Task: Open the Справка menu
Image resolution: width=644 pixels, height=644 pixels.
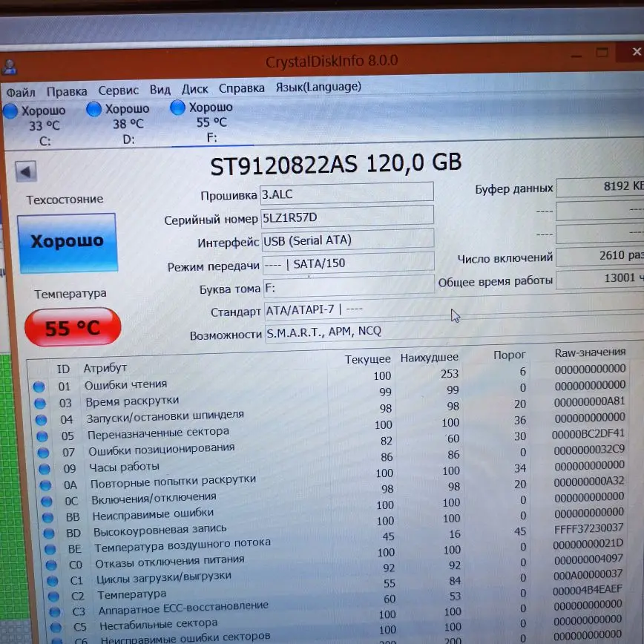Action: (242, 88)
